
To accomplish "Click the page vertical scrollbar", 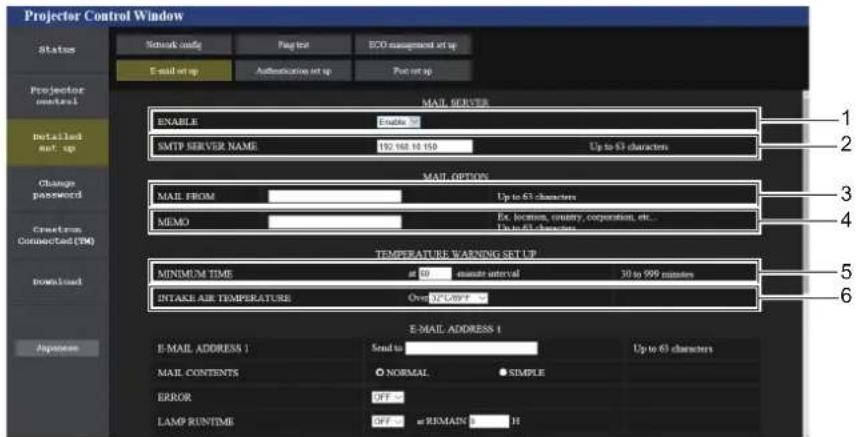I will pos(805,262).
